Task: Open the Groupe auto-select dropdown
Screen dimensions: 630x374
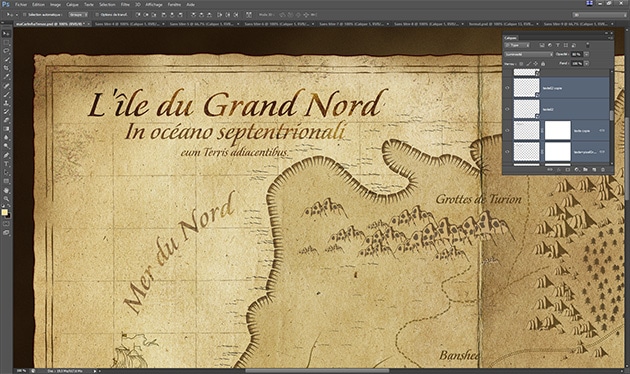Action: pos(78,15)
